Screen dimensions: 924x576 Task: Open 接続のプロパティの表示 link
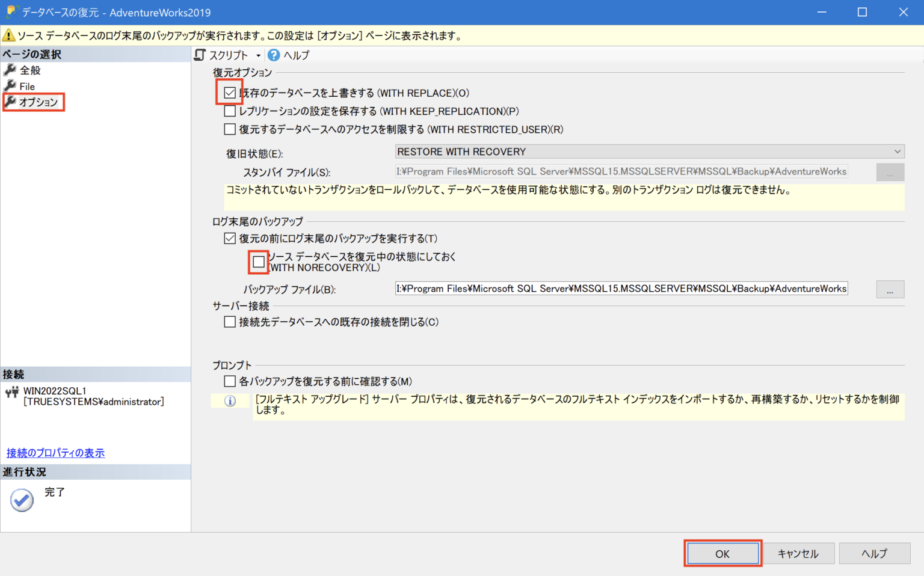(55, 453)
